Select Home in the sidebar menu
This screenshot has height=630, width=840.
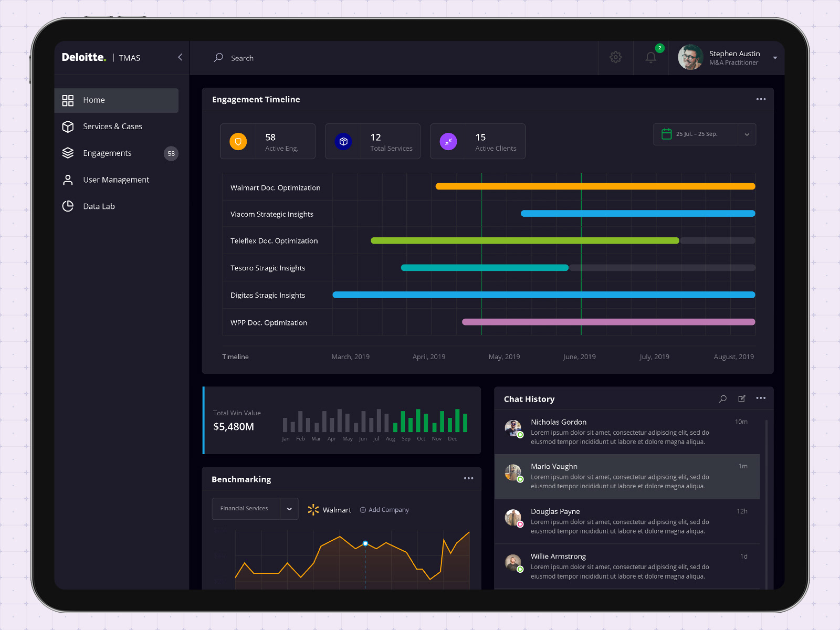(x=117, y=100)
